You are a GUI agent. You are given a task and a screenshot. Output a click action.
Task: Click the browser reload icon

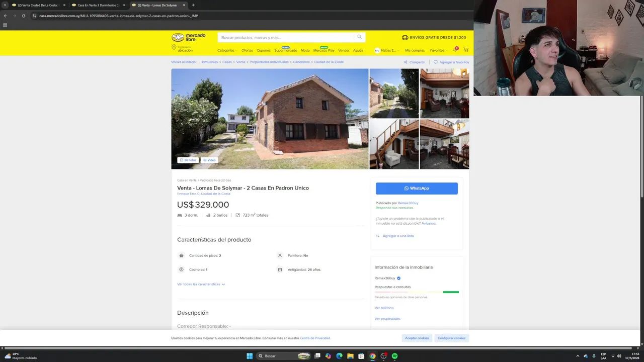23,16
